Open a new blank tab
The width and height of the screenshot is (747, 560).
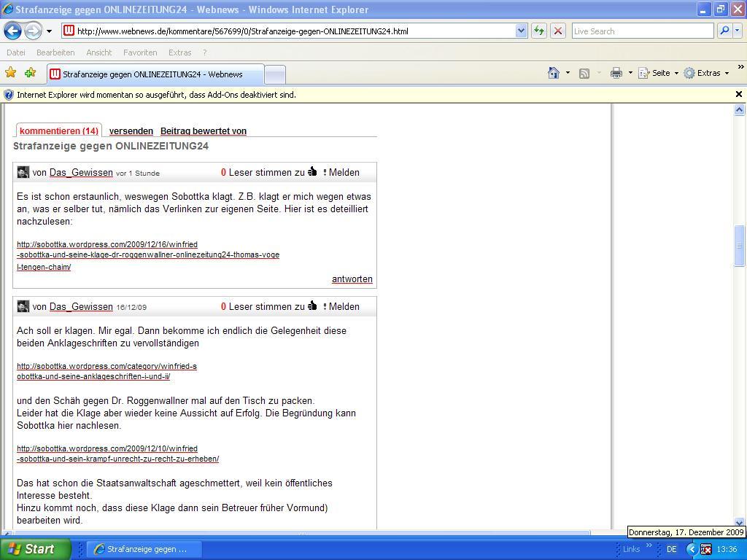275,75
